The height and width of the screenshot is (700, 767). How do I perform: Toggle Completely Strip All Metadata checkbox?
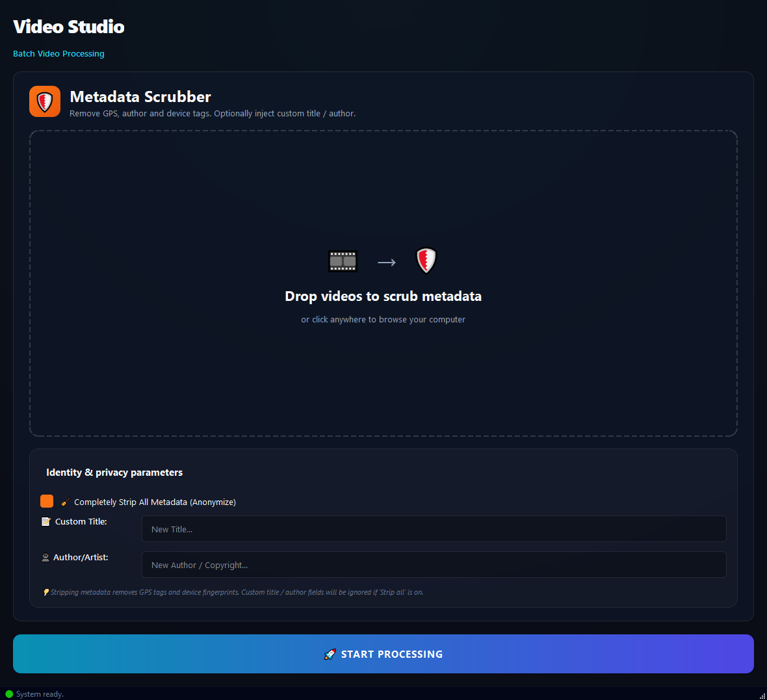tap(47, 501)
